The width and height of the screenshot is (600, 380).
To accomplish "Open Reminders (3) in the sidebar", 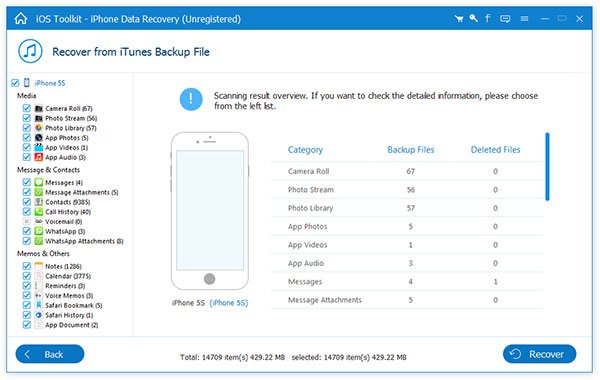I will [x=65, y=286].
